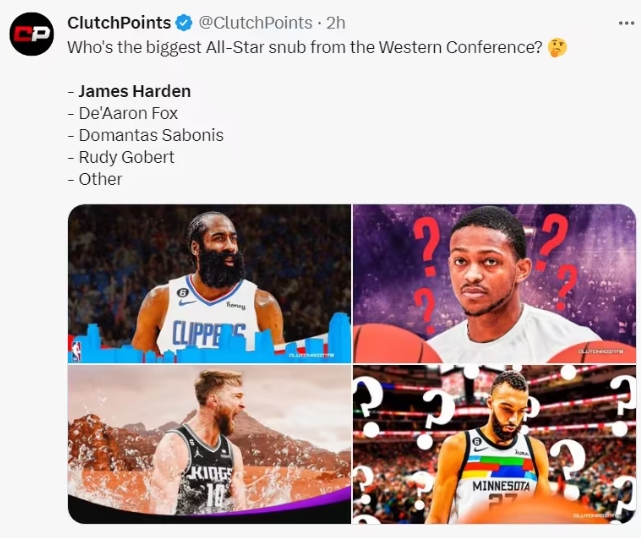This screenshot has height=538, width=641.
Task: Click the 2h timestamp link
Action: click(336, 23)
